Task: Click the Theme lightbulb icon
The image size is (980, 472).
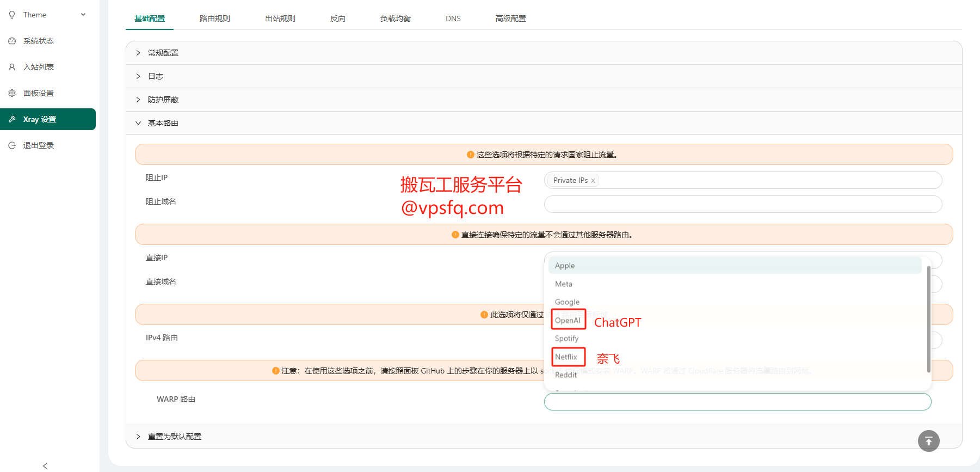Action: click(x=12, y=15)
